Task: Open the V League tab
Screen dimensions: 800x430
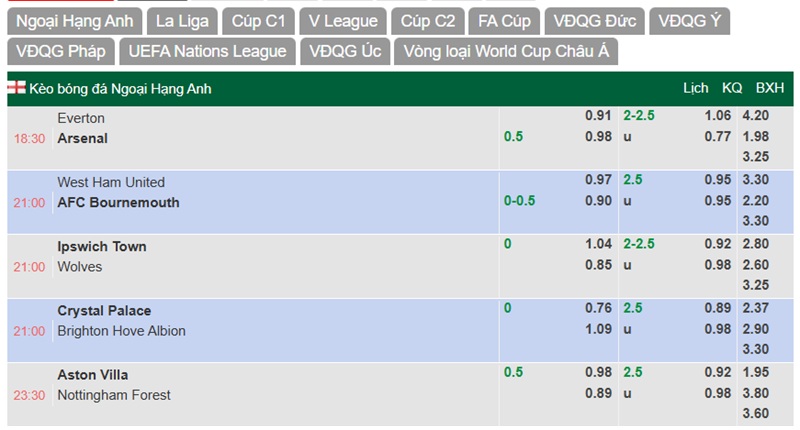Action: [x=343, y=21]
